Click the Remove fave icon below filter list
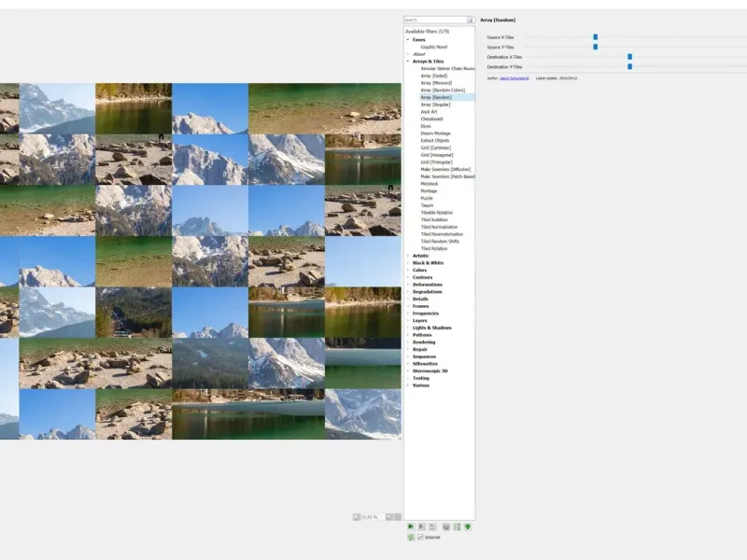 [431, 526]
